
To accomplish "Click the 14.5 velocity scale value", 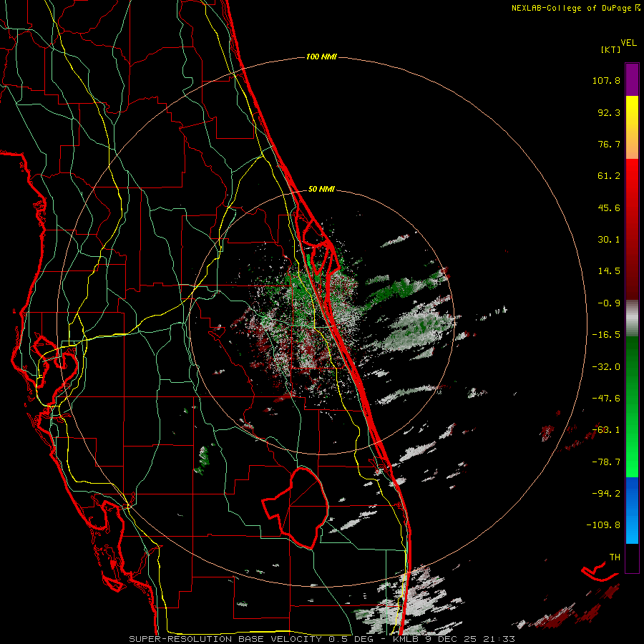I will 609,271.
